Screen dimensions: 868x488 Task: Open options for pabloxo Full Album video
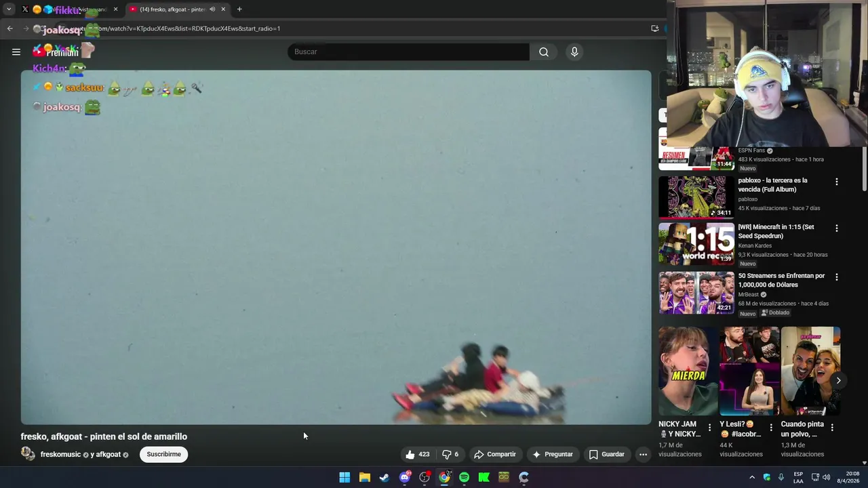click(836, 182)
